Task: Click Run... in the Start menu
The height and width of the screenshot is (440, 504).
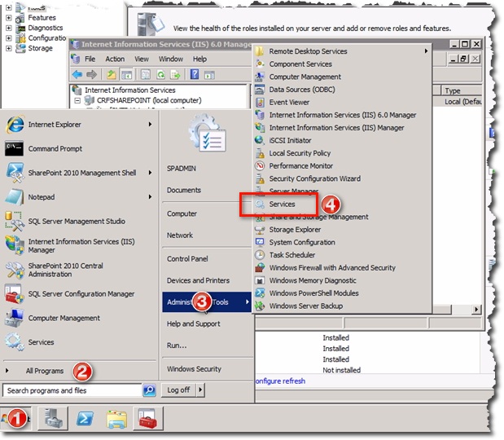Action: tap(177, 345)
